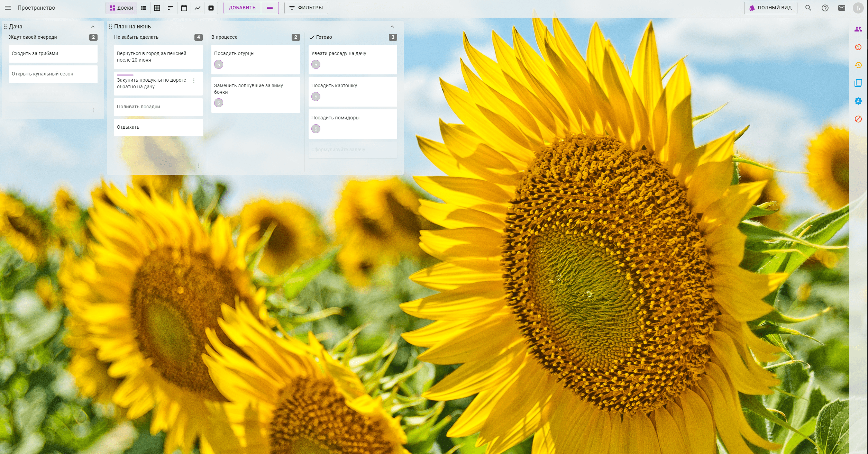Image resolution: width=868 pixels, height=454 pixels.
Task: Open search with the magnifier icon
Action: [x=808, y=8]
